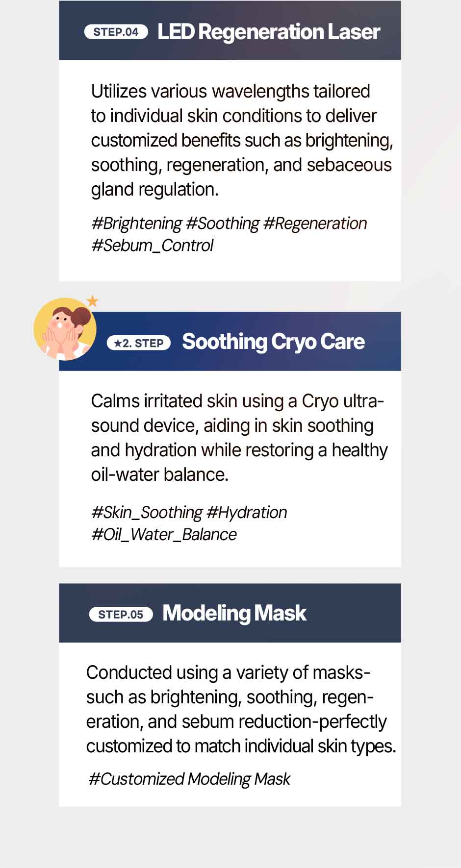Click the orange star above the avatar

tap(92, 300)
